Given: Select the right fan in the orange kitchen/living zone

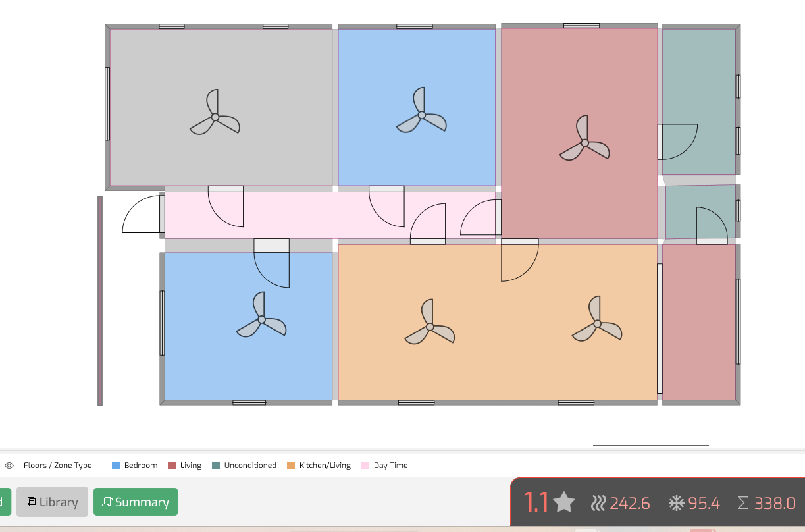Looking at the screenshot, I should pos(597,323).
